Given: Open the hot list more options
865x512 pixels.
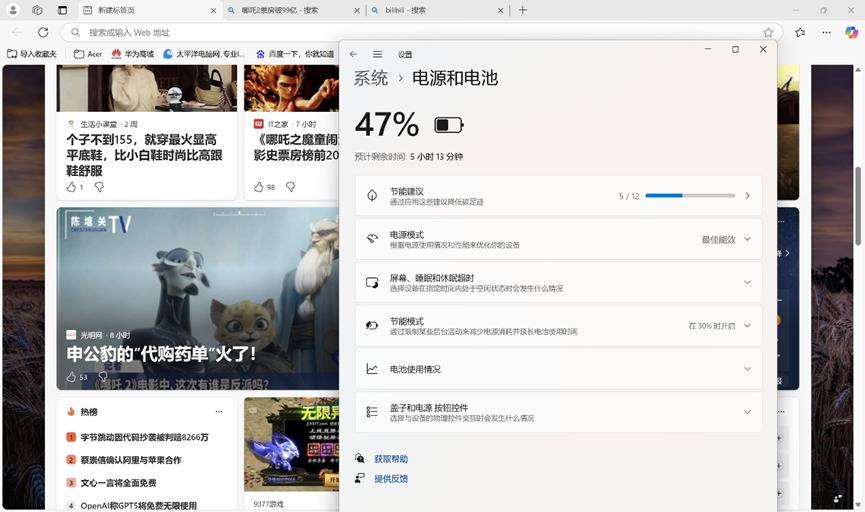Looking at the screenshot, I should (218, 411).
